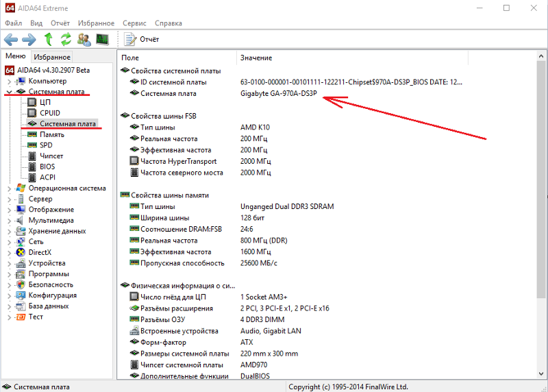Open the Чипсет tree item

coord(51,156)
